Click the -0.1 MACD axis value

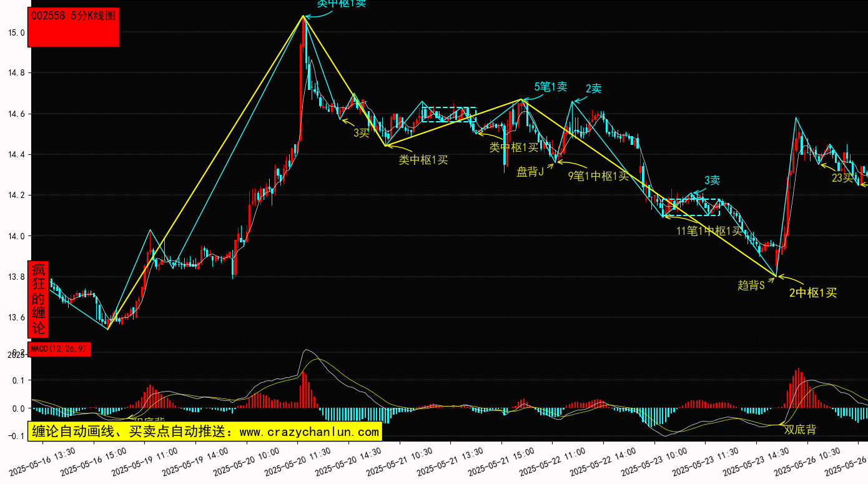click(16, 437)
